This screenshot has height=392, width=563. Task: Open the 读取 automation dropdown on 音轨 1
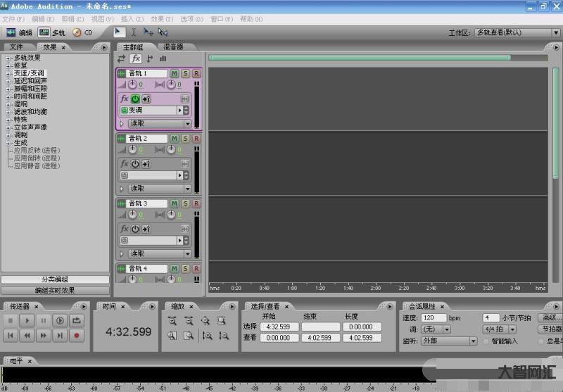click(187, 123)
